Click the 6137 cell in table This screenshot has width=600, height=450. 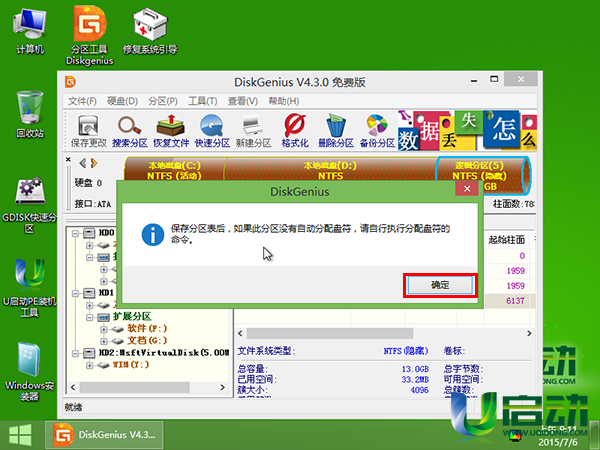[515, 301]
